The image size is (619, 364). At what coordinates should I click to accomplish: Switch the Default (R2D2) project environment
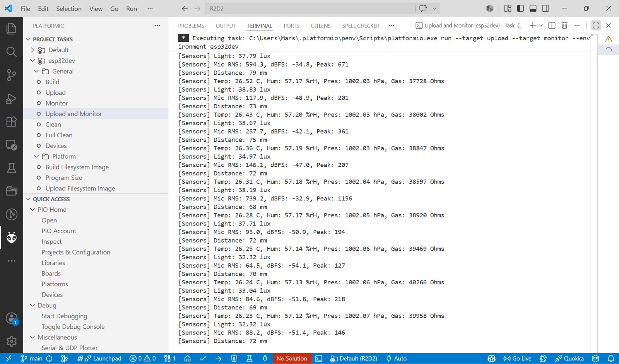click(x=354, y=359)
